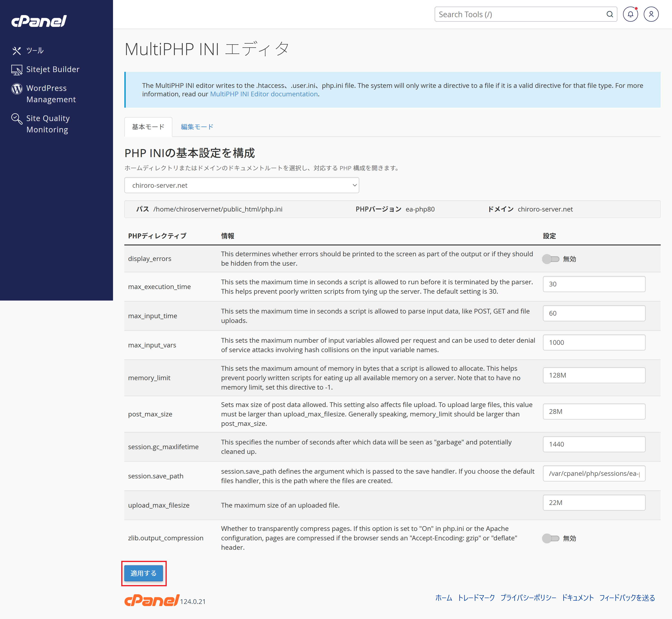Open the トレードマーク footer link
This screenshot has height=619, width=672.
coord(476,598)
